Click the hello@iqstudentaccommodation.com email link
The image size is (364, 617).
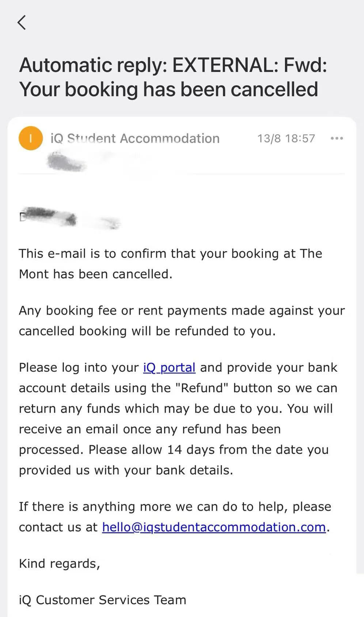(x=214, y=527)
